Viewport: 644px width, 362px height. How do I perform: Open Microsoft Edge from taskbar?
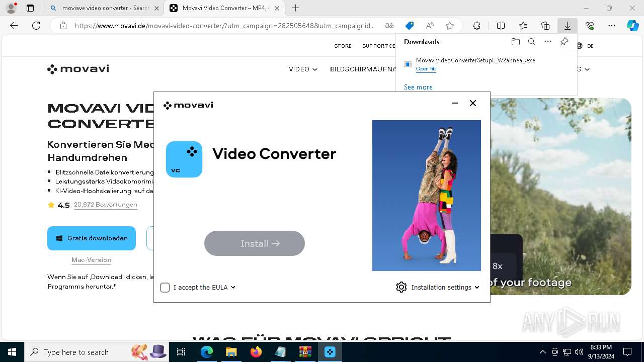pyautogui.click(x=207, y=352)
